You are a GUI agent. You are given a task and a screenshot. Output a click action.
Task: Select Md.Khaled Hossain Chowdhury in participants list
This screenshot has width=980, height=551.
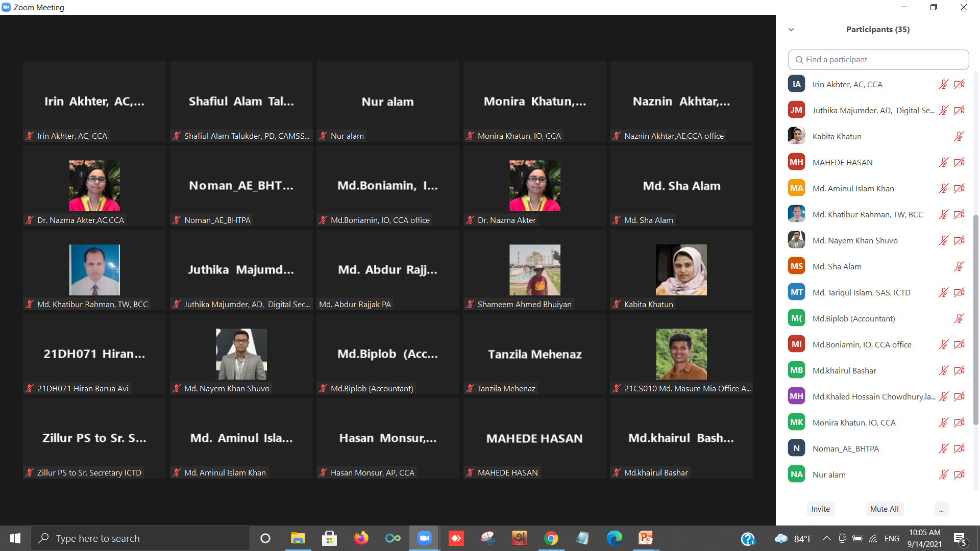pyautogui.click(x=877, y=396)
